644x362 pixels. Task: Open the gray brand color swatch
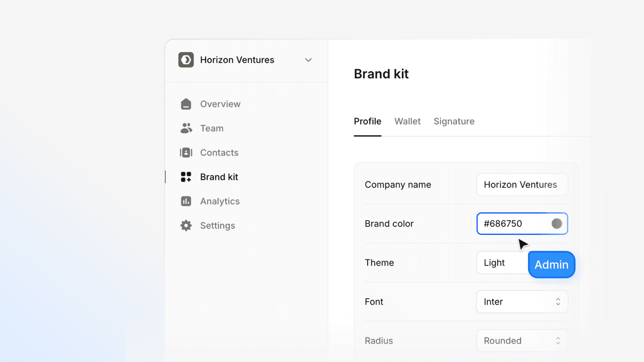pyautogui.click(x=557, y=224)
